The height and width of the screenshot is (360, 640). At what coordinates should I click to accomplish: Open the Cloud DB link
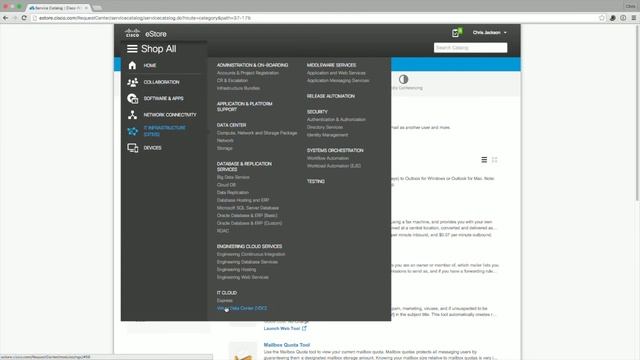point(226,185)
